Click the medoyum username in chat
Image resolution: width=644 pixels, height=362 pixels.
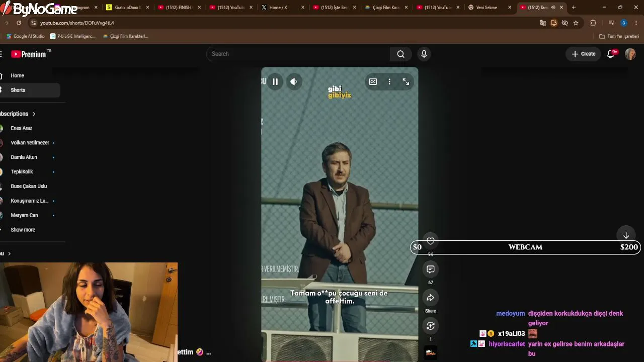[510, 313]
